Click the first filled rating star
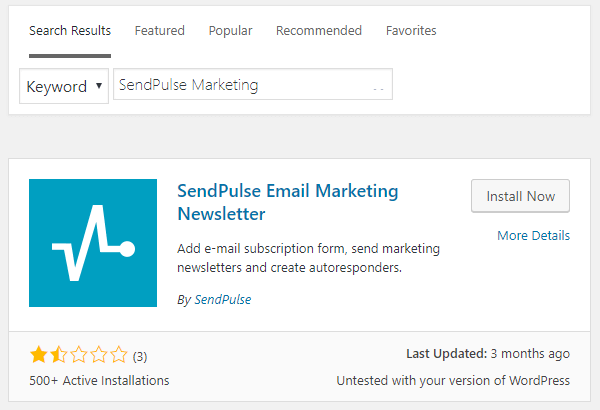Image resolution: width=600 pixels, height=410 pixels. [39, 354]
